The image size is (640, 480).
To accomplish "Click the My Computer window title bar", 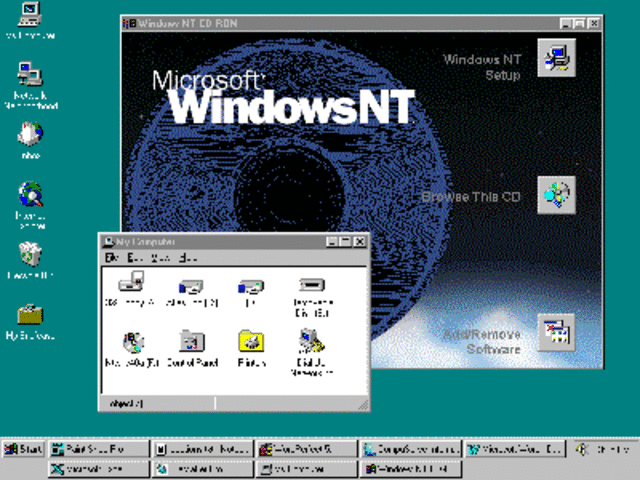I will pos(235,242).
